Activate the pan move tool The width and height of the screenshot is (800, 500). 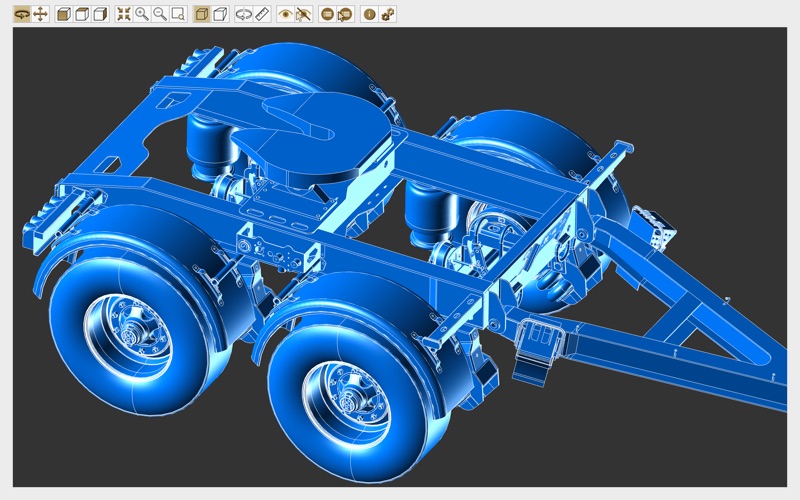(x=40, y=14)
